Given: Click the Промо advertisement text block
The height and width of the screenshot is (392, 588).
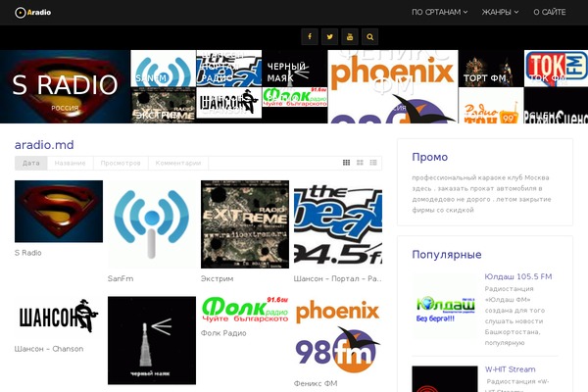Looking at the screenshot, I should tap(481, 194).
